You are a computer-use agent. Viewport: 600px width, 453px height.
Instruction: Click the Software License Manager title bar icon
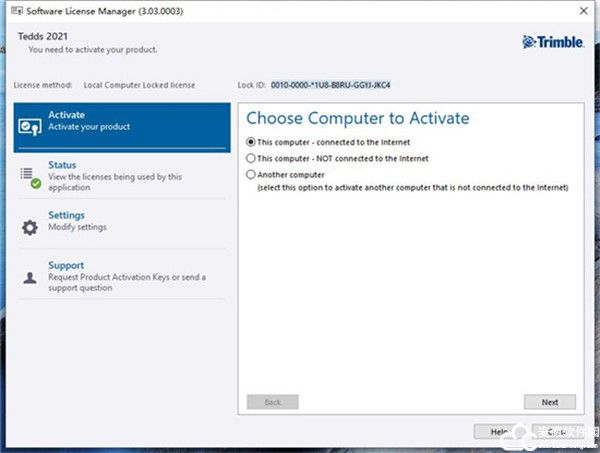click(9, 10)
